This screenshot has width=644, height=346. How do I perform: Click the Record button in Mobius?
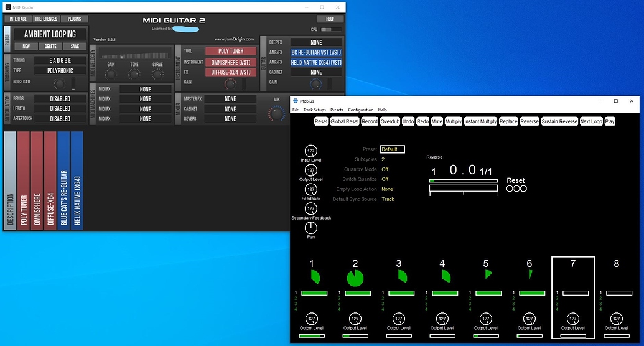point(370,121)
